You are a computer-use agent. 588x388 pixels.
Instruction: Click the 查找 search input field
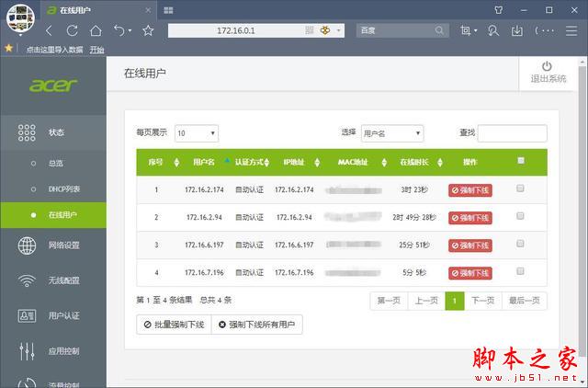pos(513,133)
